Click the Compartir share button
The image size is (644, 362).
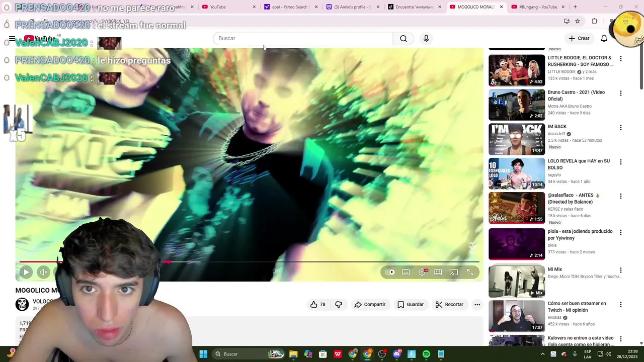(370, 304)
